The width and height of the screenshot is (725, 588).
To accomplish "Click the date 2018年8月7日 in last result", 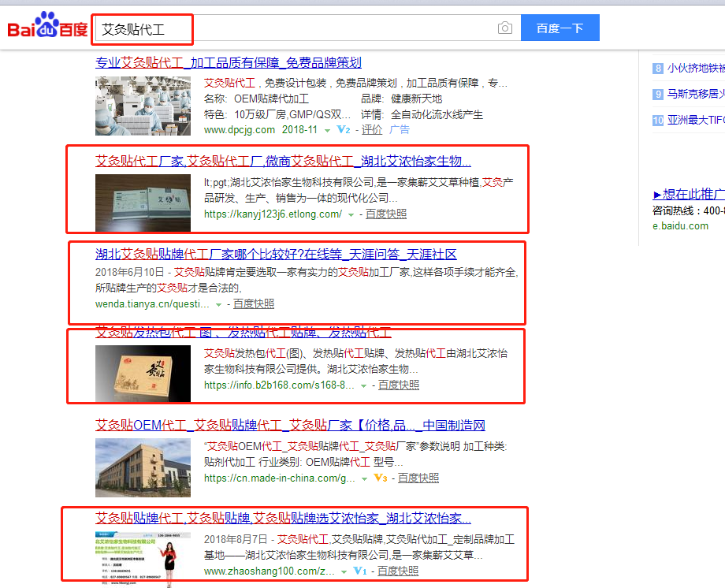I will pos(236,539).
